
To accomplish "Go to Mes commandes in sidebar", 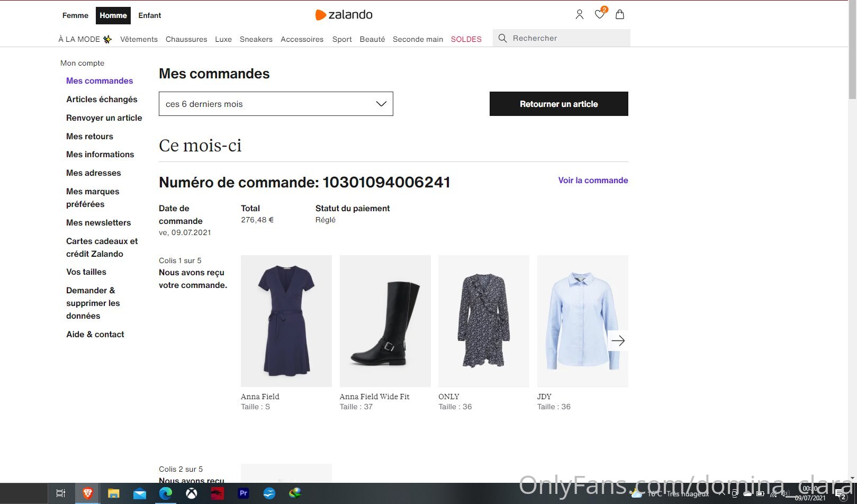I will 100,80.
